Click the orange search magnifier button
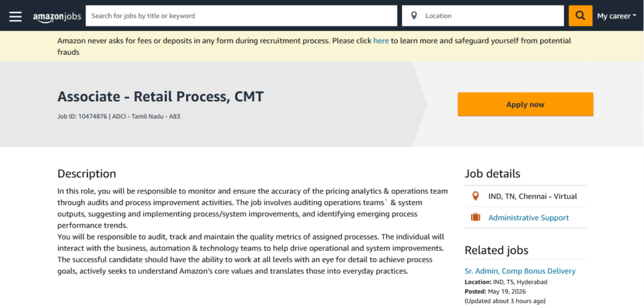Viewport: 644px width, 305px height. point(580,16)
